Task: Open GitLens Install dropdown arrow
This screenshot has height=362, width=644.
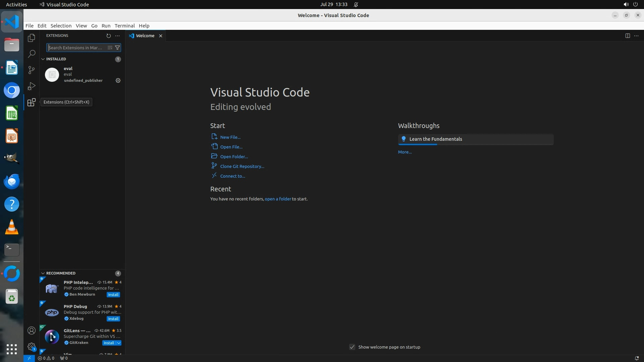Action: (119, 343)
